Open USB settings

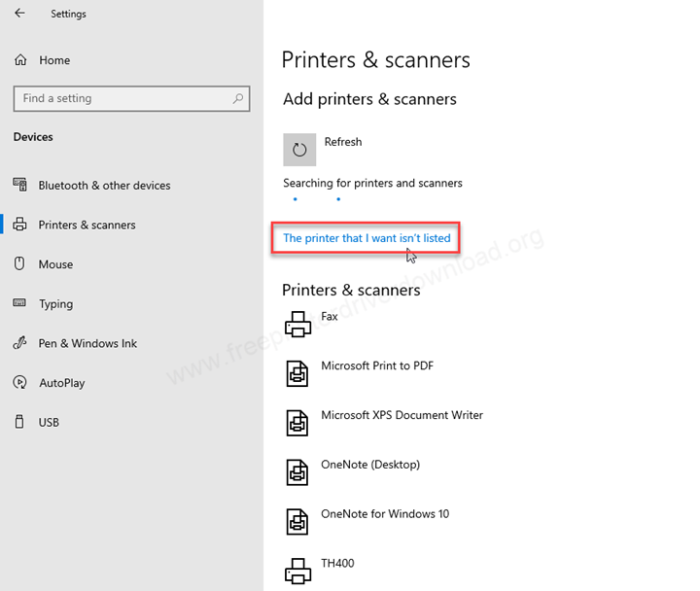click(49, 422)
